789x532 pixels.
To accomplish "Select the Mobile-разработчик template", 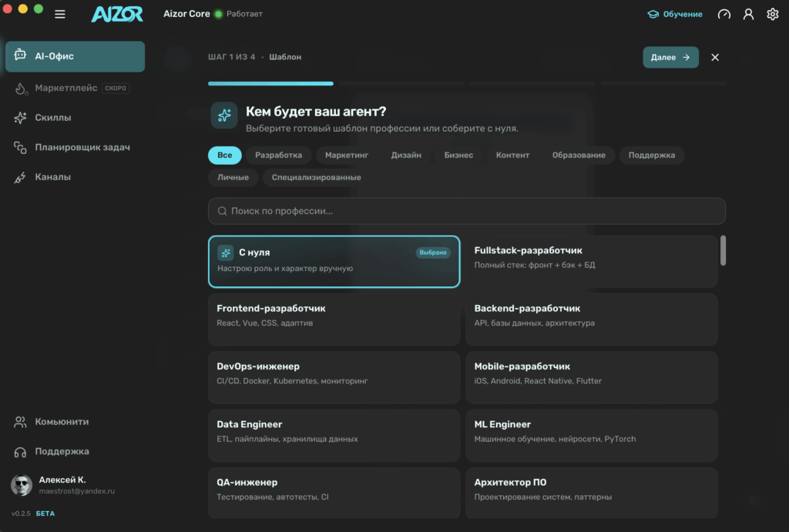I will coord(591,377).
